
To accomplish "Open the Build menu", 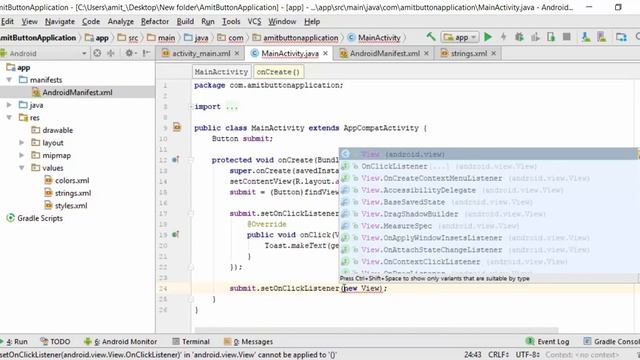I will [x=185, y=22].
